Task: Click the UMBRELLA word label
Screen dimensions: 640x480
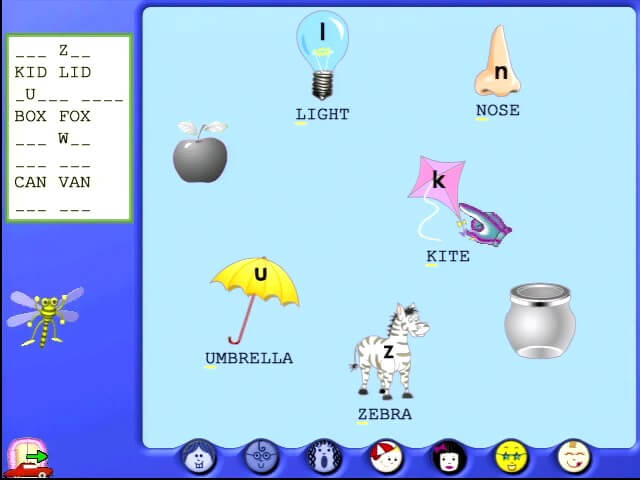Action: [x=249, y=358]
